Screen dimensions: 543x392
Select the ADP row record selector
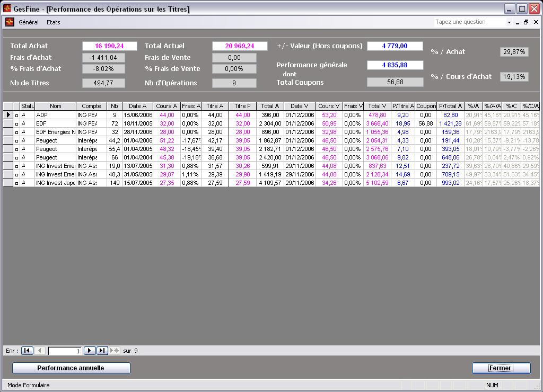coord(8,115)
